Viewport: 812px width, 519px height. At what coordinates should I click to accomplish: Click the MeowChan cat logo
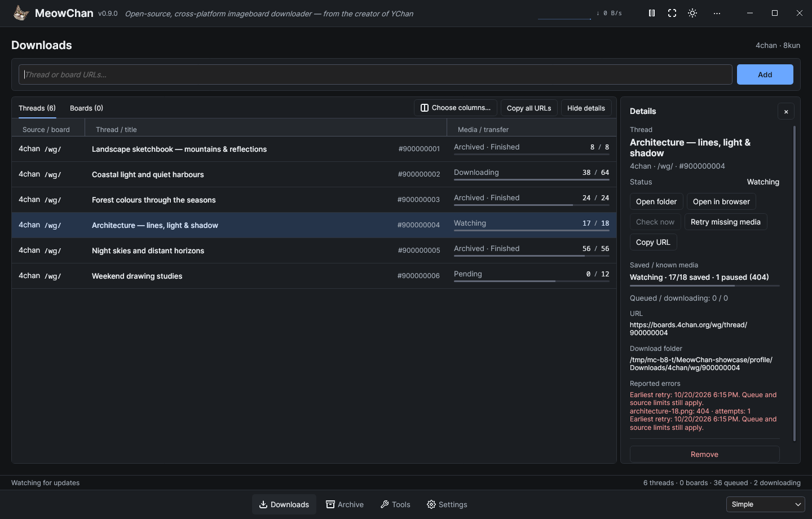point(21,13)
